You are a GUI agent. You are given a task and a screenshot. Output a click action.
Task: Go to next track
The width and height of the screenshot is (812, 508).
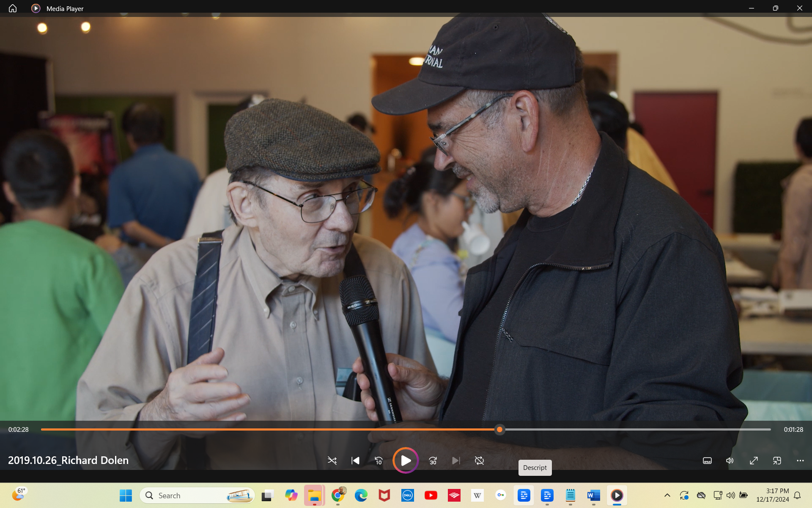[455, 461]
